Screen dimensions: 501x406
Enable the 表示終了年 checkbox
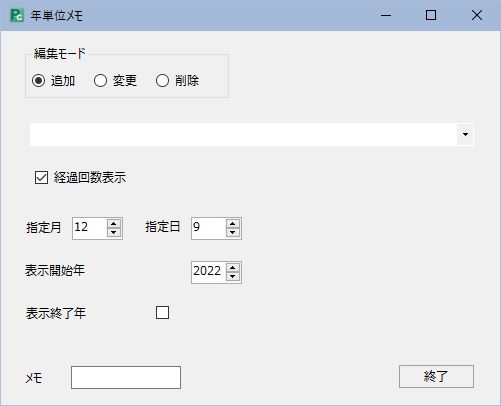[x=162, y=313]
